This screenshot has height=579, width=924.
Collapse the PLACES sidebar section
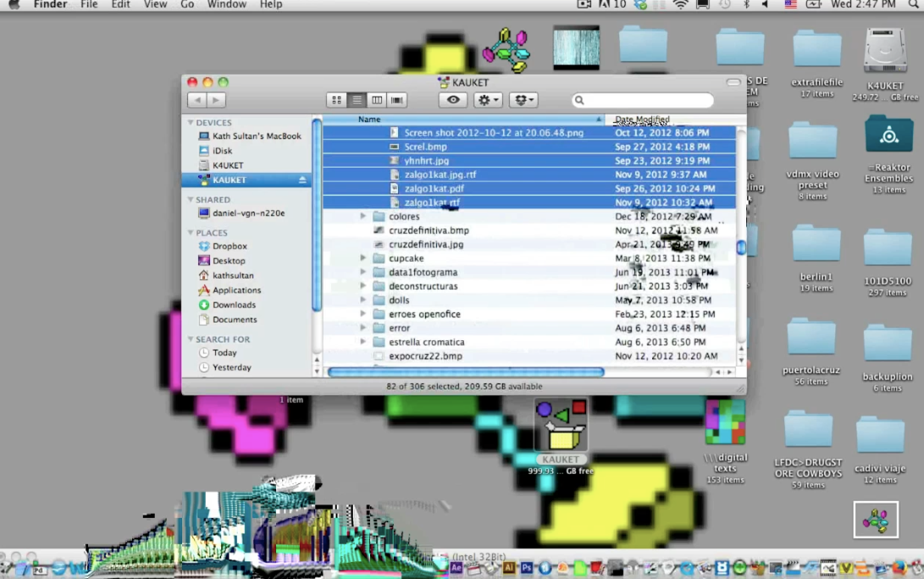(x=191, y=233)
